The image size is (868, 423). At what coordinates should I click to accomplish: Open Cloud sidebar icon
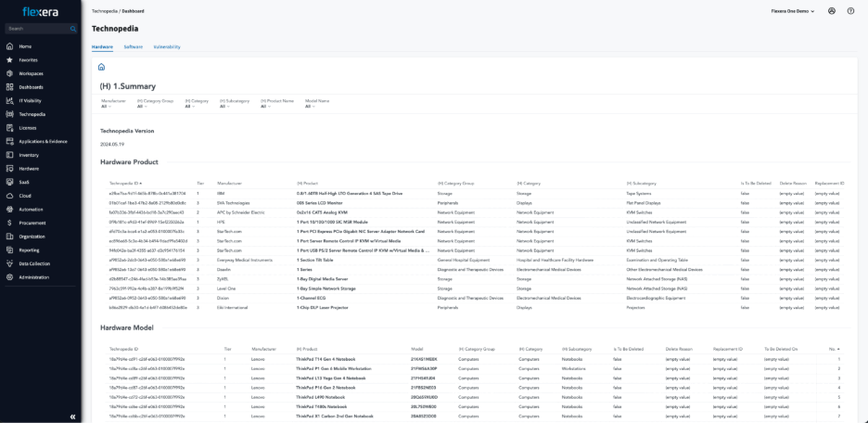point(9,196)
